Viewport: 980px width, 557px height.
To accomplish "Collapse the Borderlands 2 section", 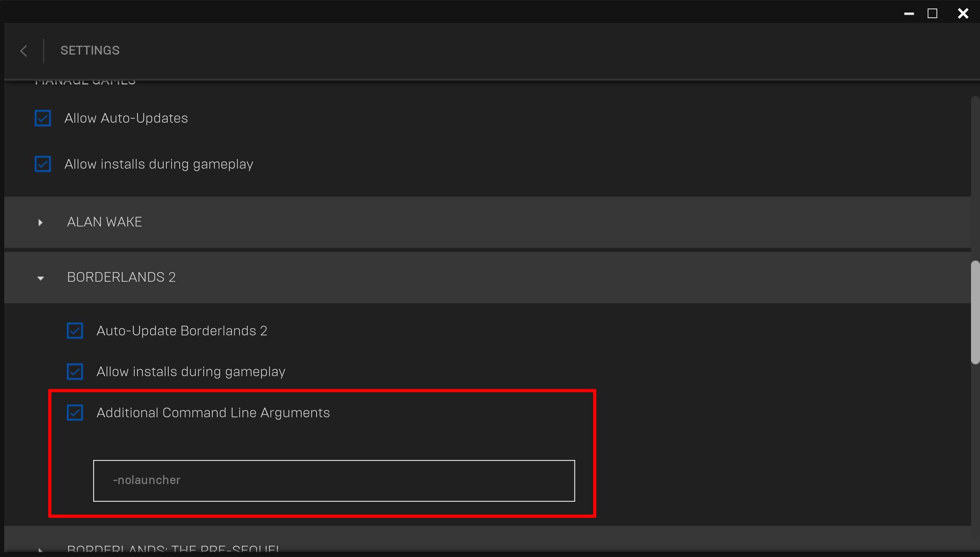I will [x=40, y=278].
